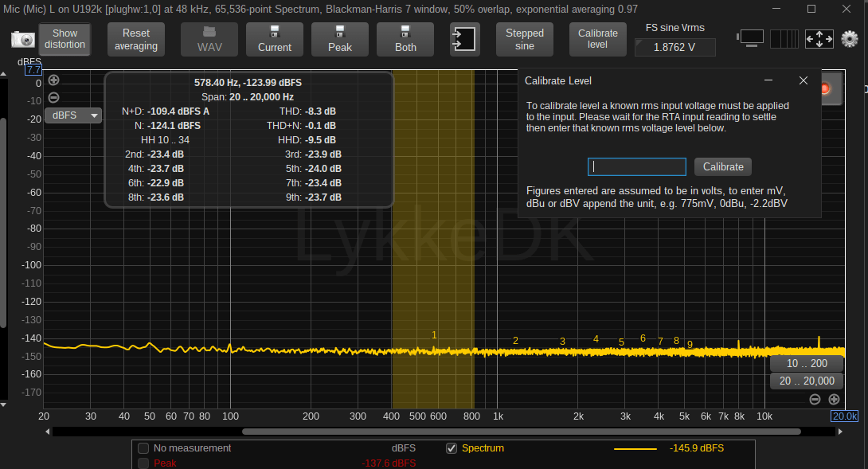Set frequency range to 10 .. 200
The image size is (868, 469).
[x=807, y=363]
